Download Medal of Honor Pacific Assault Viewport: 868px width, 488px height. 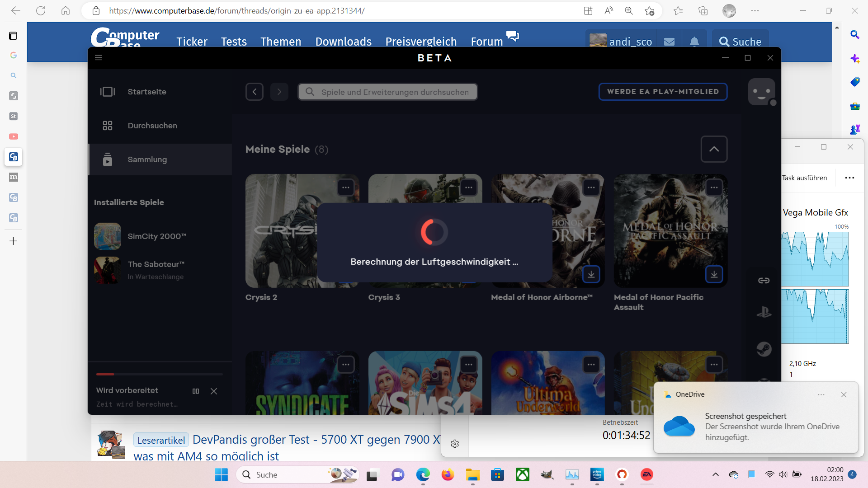pos(714,274)
